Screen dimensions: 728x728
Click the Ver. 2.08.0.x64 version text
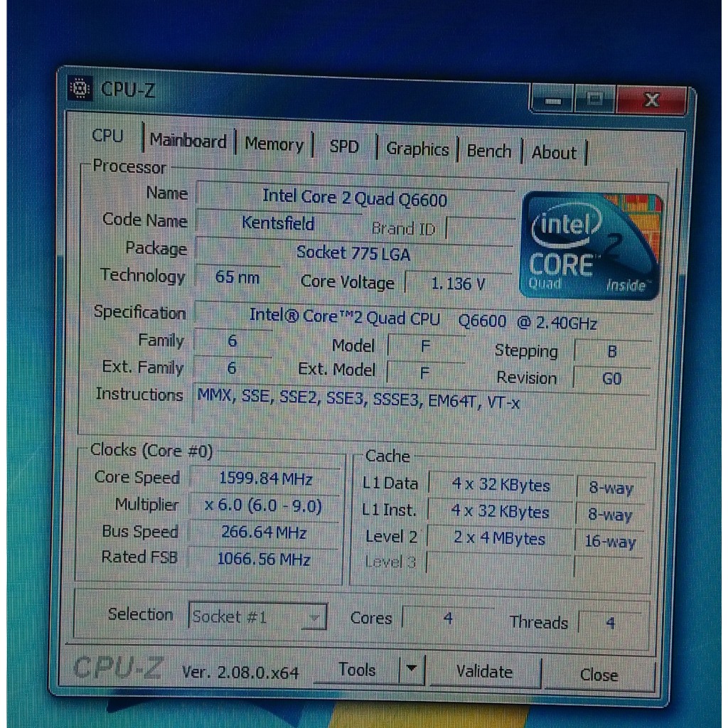point(240,673)
